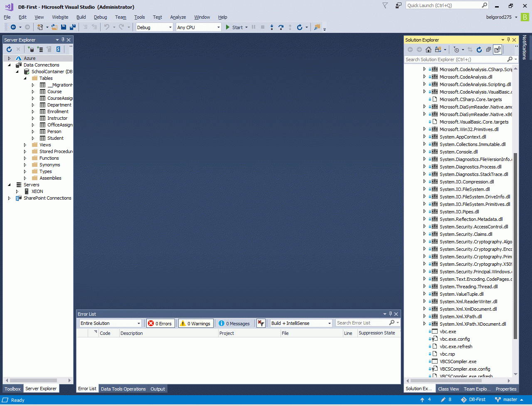Click the Navigate Backward arrow icon
This screenshot has height=406, width=532.
tap(13, 27)
